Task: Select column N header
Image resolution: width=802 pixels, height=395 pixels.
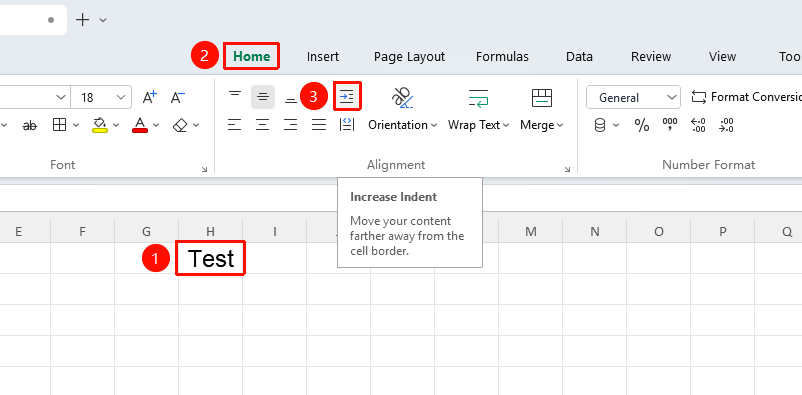Action: (594, 232)
